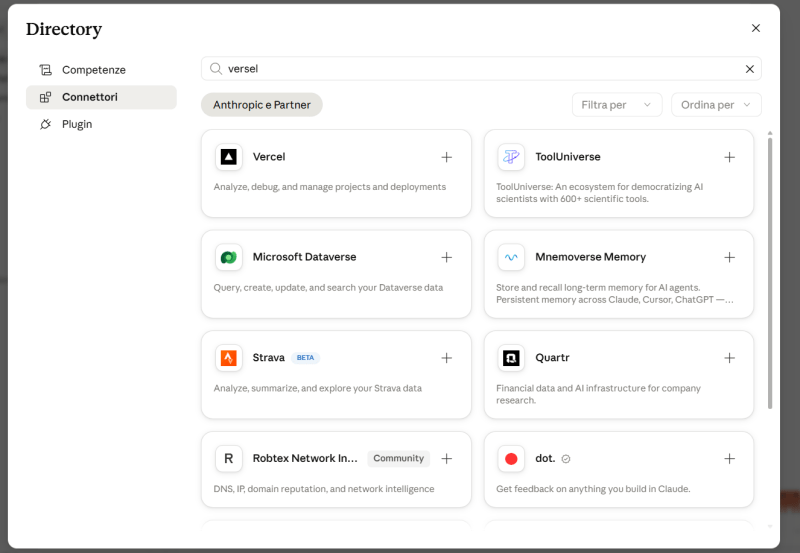
Task: Open the Microsoft Dataverse title
Action: tap(305, 257)
